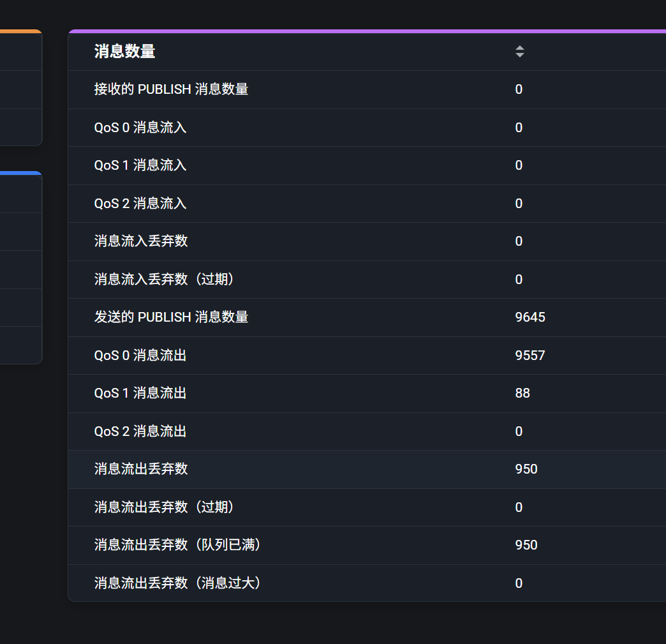
Task: Click the QoS 1 消息流出 row label
Action: tap(140, 393)
